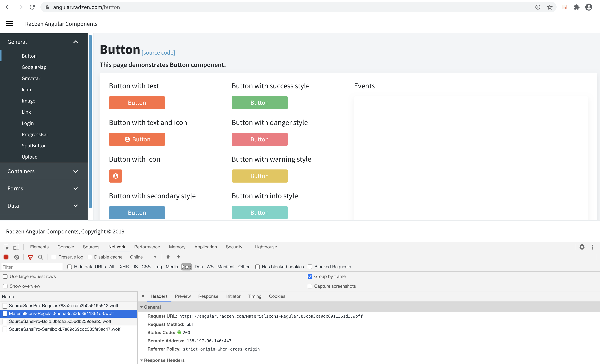Open DevTools settings gear

click(582, 247)
